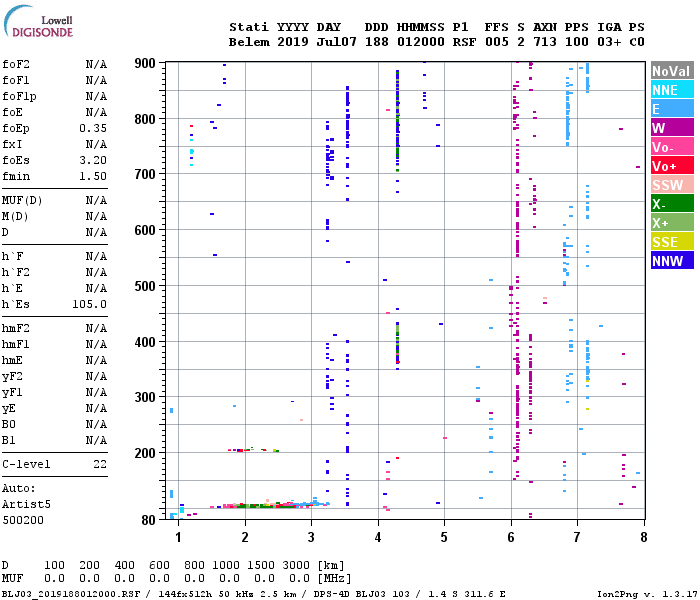700x600 pixels.
Task: Click the date Jul07 in header
Action: (337, 42)
